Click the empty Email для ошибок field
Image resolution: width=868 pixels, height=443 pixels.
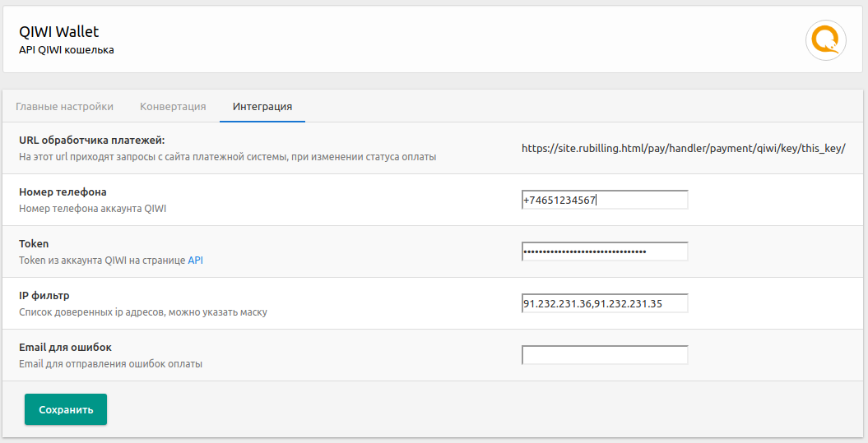click(x=605, y=355)
